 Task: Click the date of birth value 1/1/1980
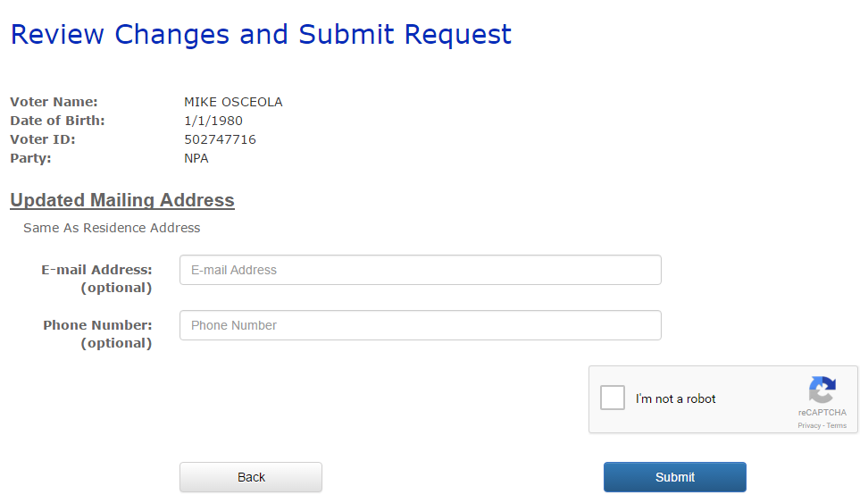[213, 121]
